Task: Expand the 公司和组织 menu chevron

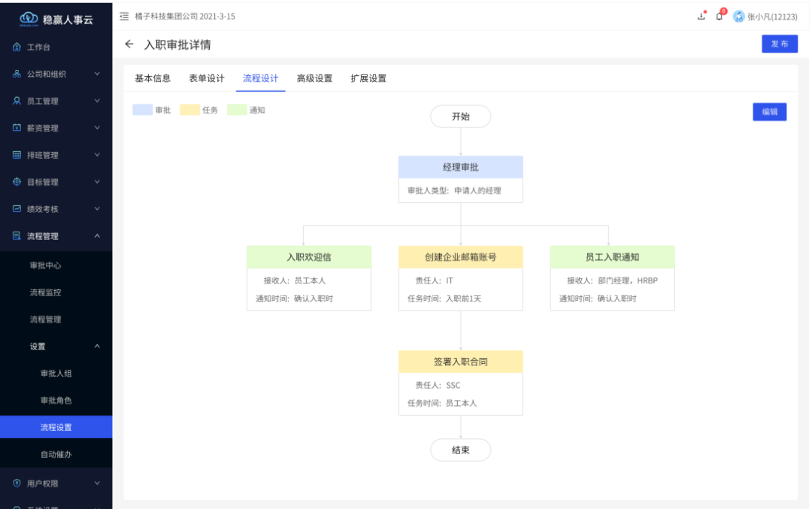Action: 97,74
